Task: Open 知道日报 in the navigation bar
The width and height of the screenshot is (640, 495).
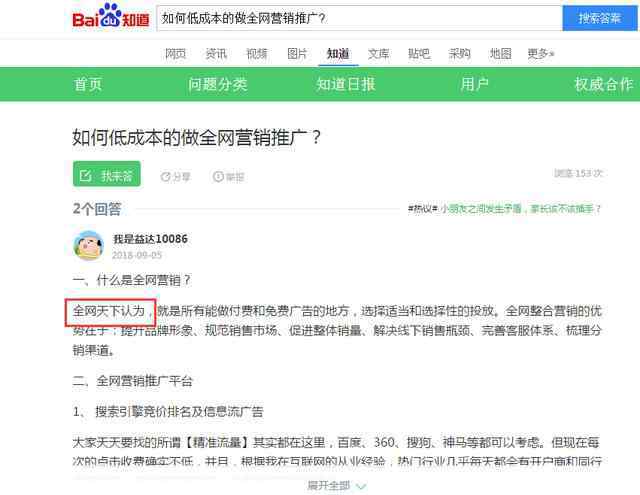Action: coord(346,84)
